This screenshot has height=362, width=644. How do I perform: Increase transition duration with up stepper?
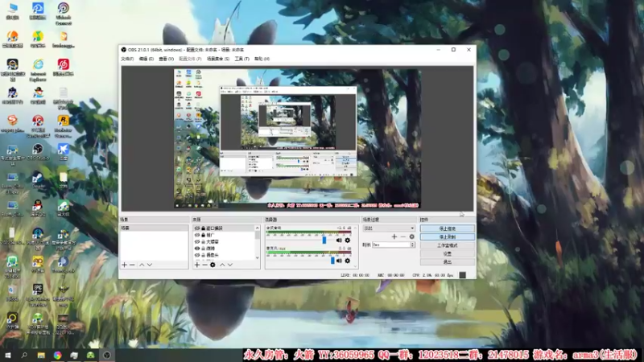[412, 244]
